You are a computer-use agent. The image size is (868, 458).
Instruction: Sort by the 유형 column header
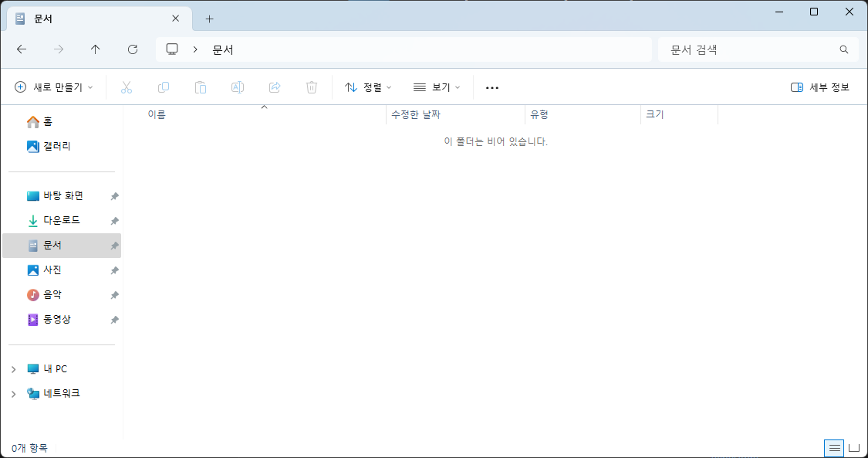583,114
